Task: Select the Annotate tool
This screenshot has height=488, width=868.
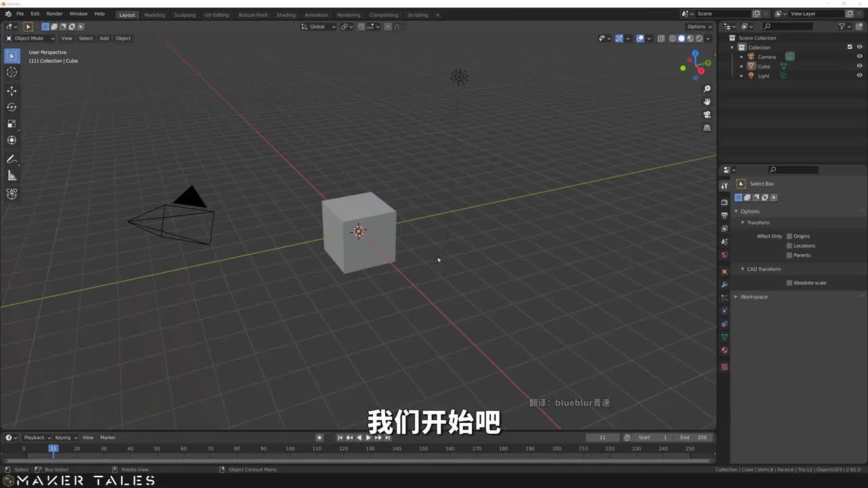Action: [x=12, y=159]
